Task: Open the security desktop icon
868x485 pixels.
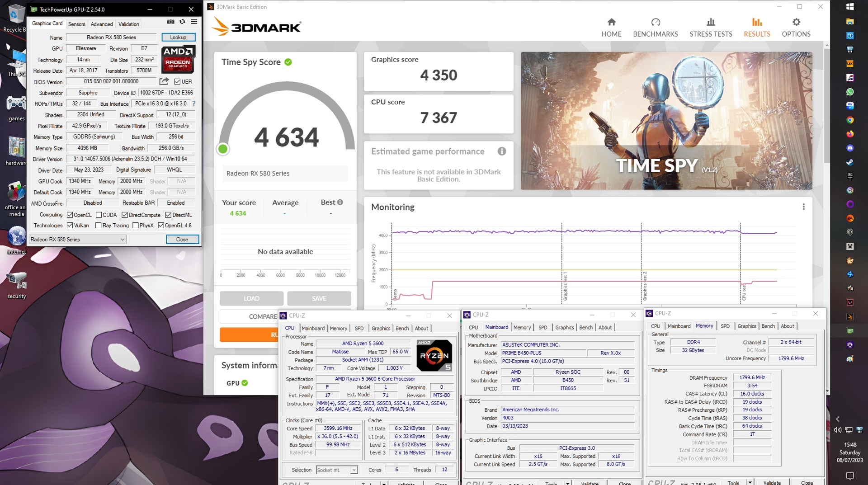Action: pos(16,285)
